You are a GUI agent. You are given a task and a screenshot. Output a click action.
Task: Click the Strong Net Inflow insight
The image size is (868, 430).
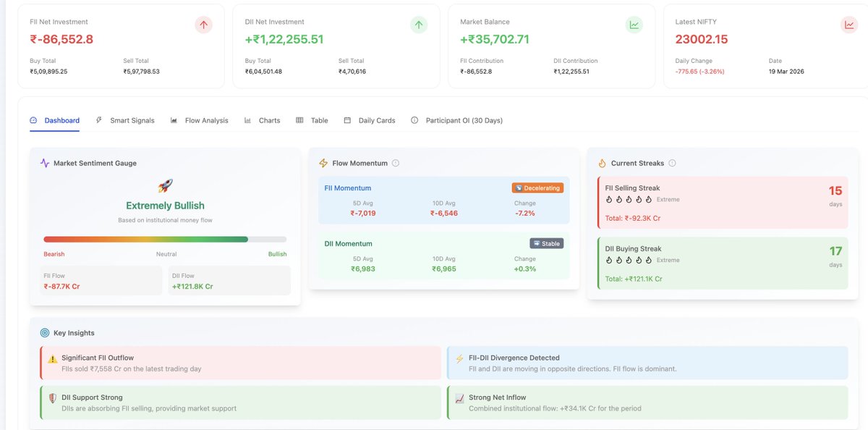coord(648,402)
